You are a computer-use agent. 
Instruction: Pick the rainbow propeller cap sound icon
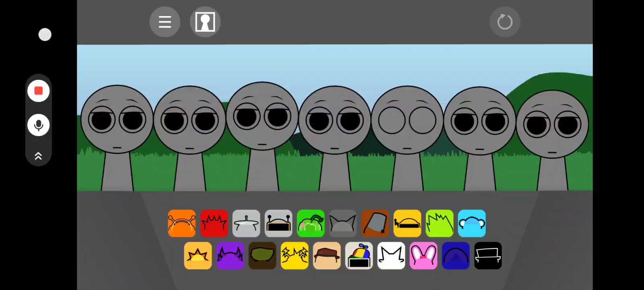click(x=359, y=256)
